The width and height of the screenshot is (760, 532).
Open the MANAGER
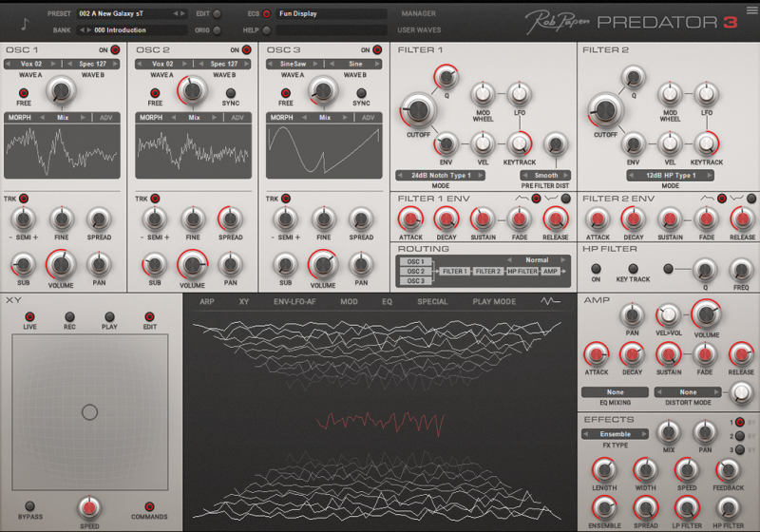[x=418, y=13]
